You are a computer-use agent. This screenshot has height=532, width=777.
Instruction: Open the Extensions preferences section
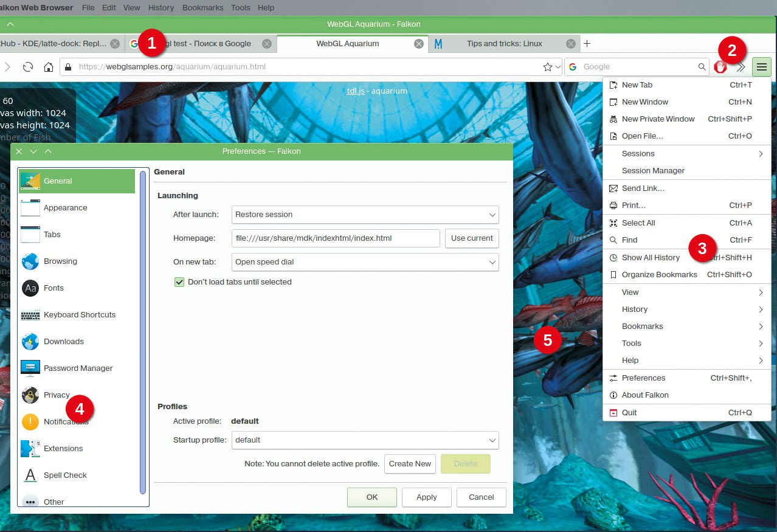(x=63, y=449)
